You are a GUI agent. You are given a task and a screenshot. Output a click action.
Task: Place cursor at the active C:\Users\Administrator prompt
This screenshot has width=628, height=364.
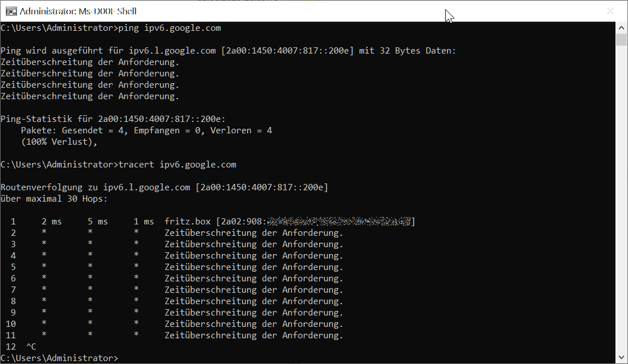coord(123,357)
